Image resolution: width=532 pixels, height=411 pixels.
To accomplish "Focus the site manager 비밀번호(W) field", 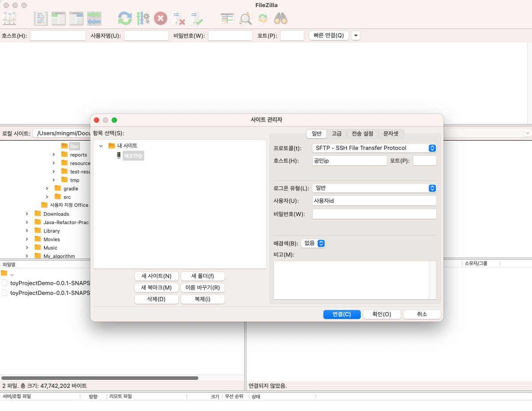I will [x=374, y=214].
